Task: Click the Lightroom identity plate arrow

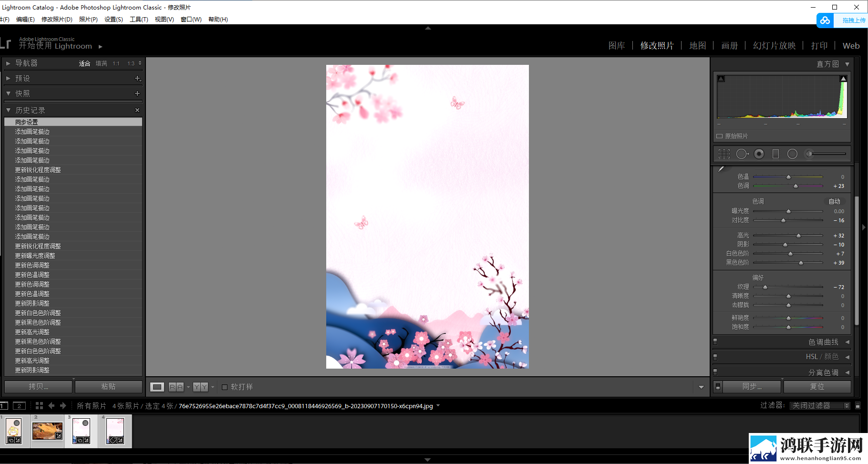Action: (x=100, y=47)
